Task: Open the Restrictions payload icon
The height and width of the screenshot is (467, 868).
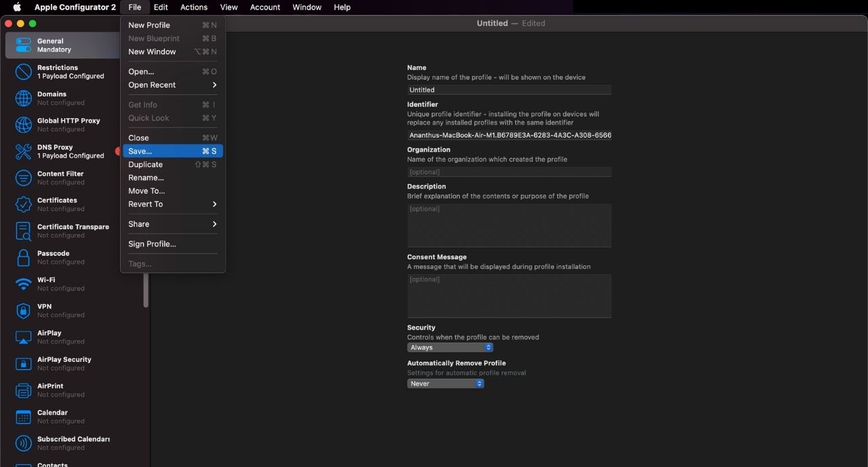Action: (x=24, y=72)
